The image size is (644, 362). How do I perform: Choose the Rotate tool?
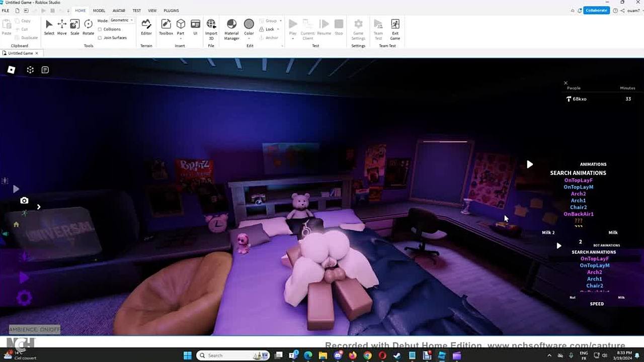(88, 27)
